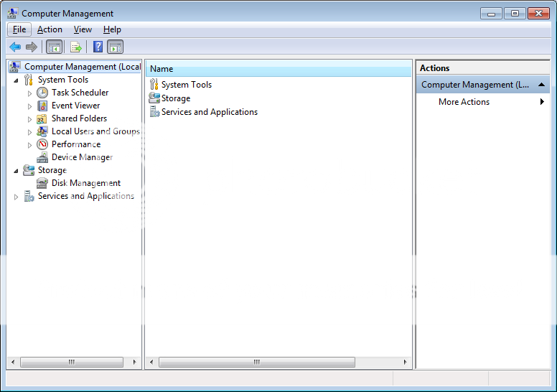Click the title bar Computer Management icon
The image size is (557, 392).
click(12, 13)
